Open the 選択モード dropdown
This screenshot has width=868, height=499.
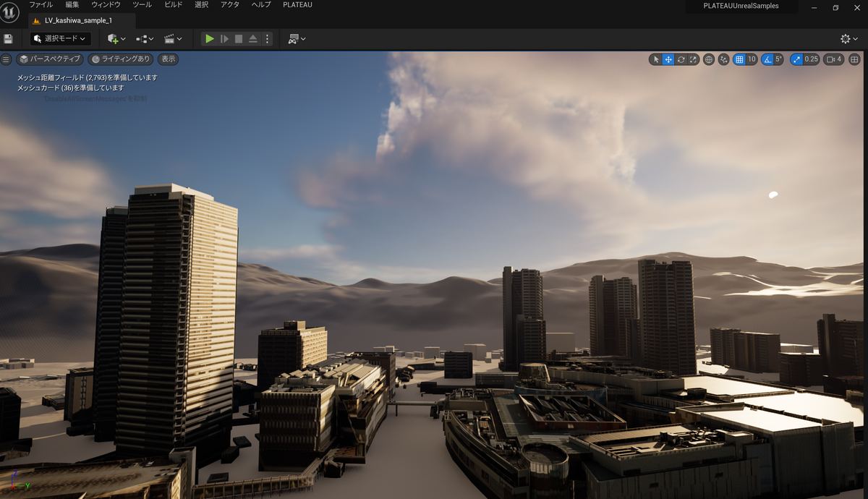coord(60,38)
